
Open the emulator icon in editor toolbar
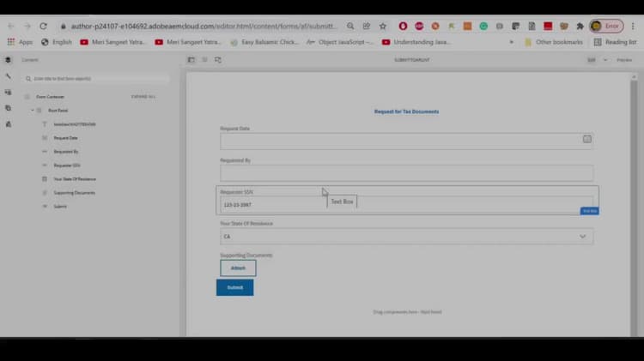[218, 60]
